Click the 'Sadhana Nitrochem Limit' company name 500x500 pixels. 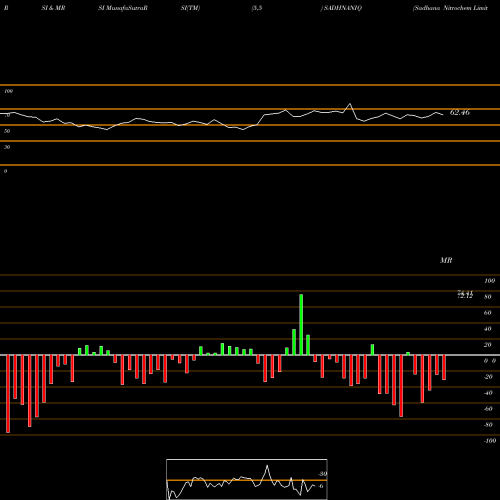click(x=450, y=8)
